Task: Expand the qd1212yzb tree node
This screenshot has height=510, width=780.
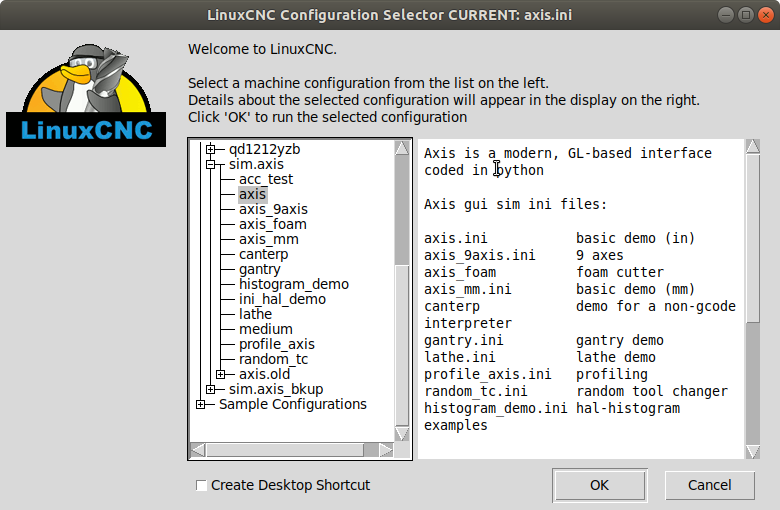Action: [x=210, y=149]
